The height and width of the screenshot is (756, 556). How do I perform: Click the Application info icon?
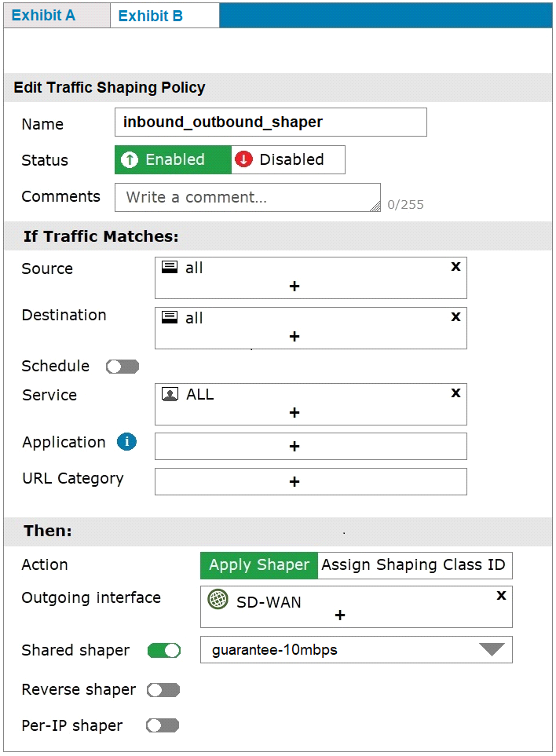tap(126, 442)
